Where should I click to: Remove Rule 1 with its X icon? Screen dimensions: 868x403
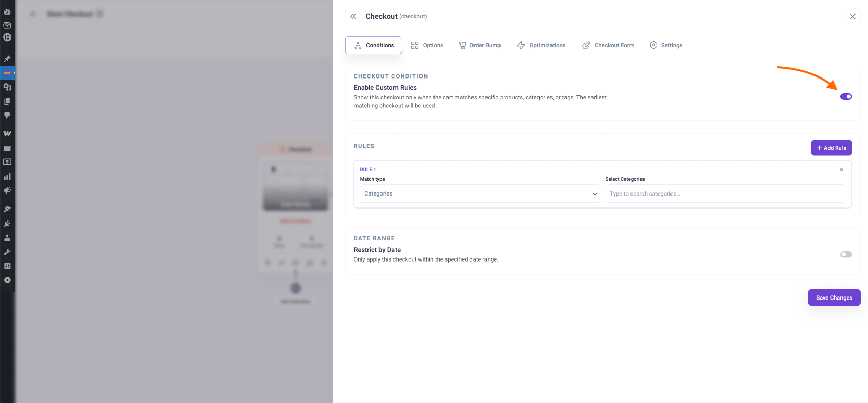pos(841,170)
